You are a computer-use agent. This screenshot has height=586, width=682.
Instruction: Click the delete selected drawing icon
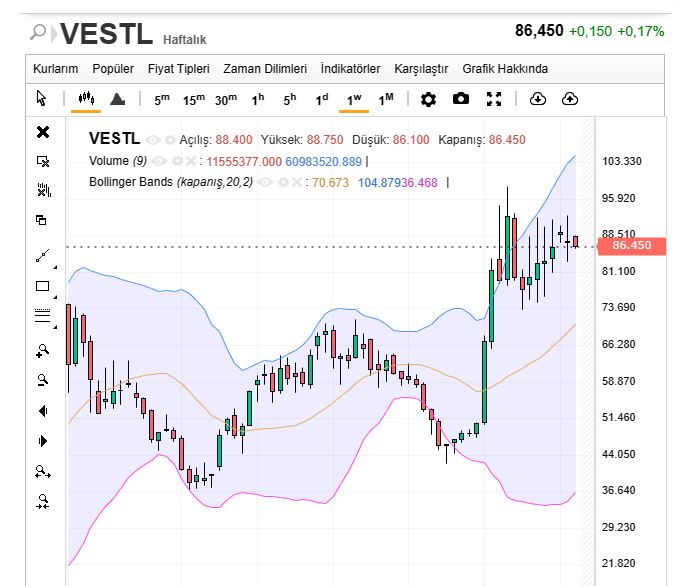43,161
